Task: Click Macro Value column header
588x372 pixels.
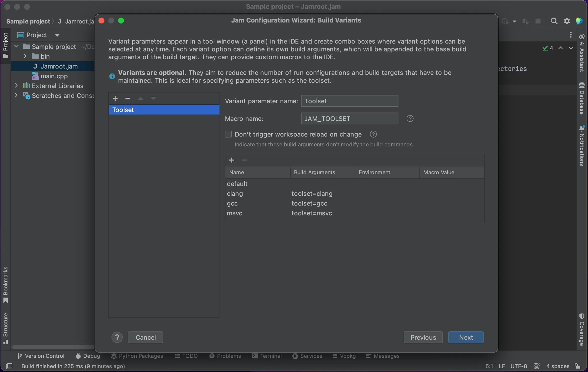Action: click(x=452, y=172)
